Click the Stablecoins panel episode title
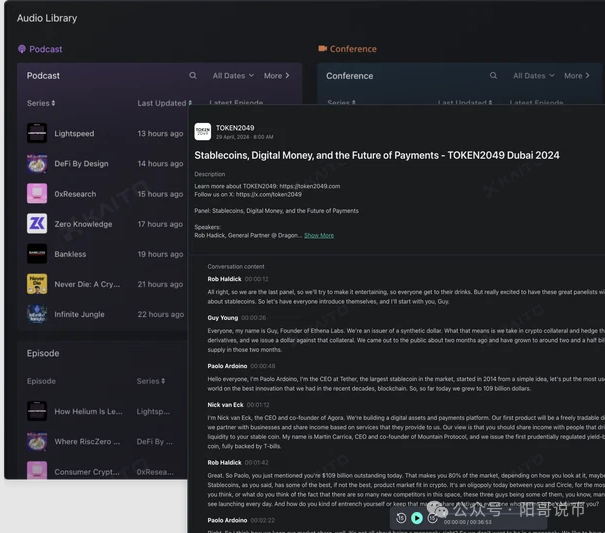605x533 pixels. tap(377, 155)
